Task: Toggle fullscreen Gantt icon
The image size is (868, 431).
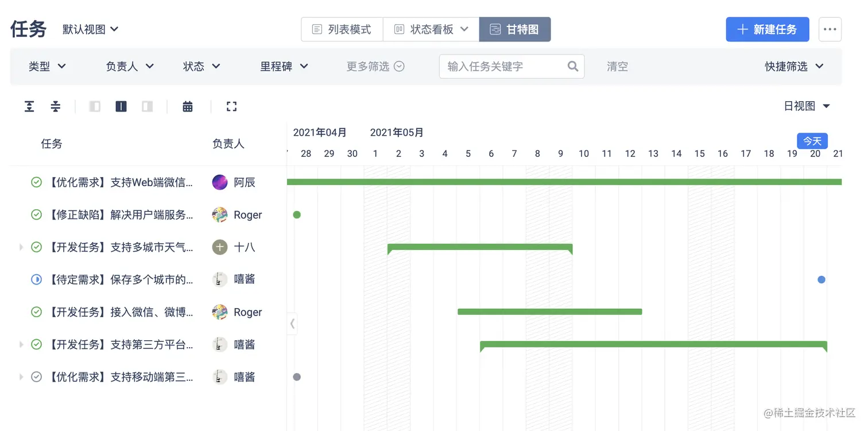Action: tap(231, 106)
